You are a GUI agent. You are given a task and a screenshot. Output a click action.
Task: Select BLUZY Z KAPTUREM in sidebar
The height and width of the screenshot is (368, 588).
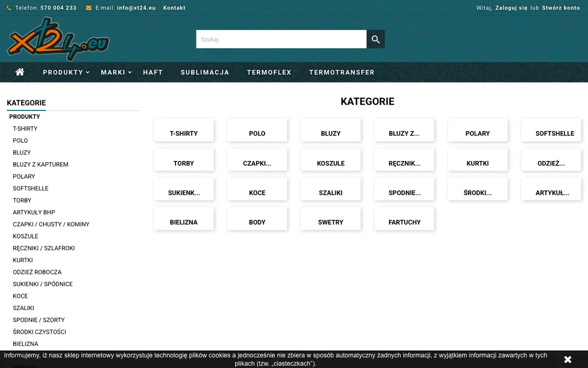pos(41,164)
